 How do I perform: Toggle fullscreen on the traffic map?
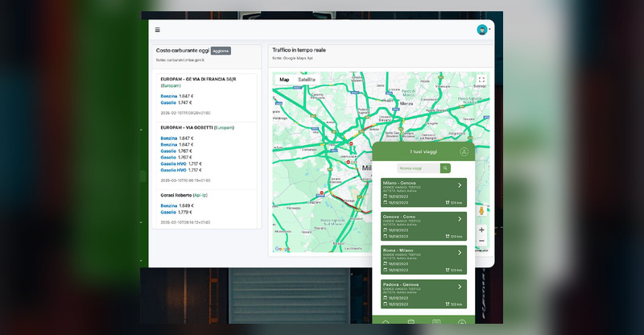tap(481, 80)
